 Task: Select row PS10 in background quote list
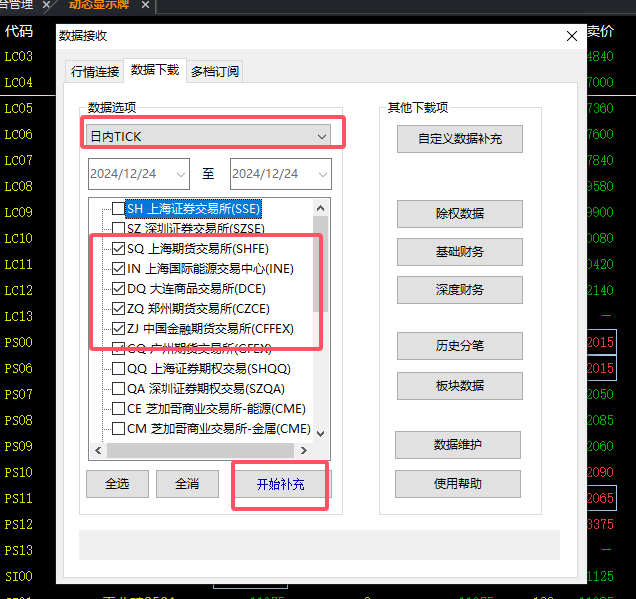tap(19, 472)
